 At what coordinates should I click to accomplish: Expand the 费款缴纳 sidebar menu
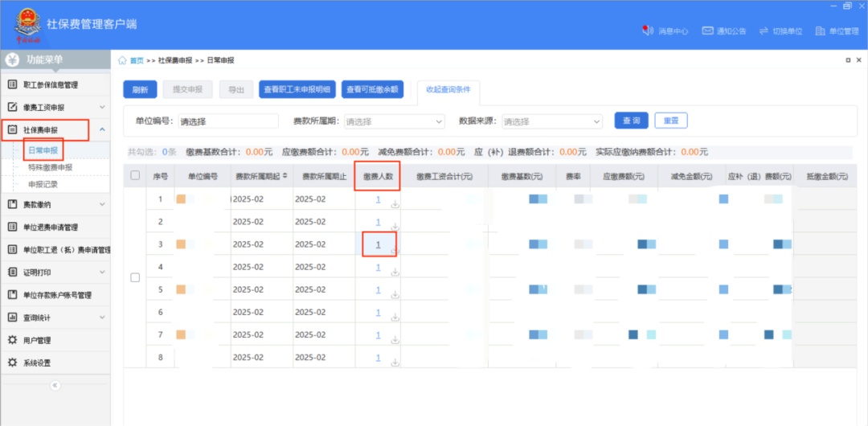pos(102,205)
